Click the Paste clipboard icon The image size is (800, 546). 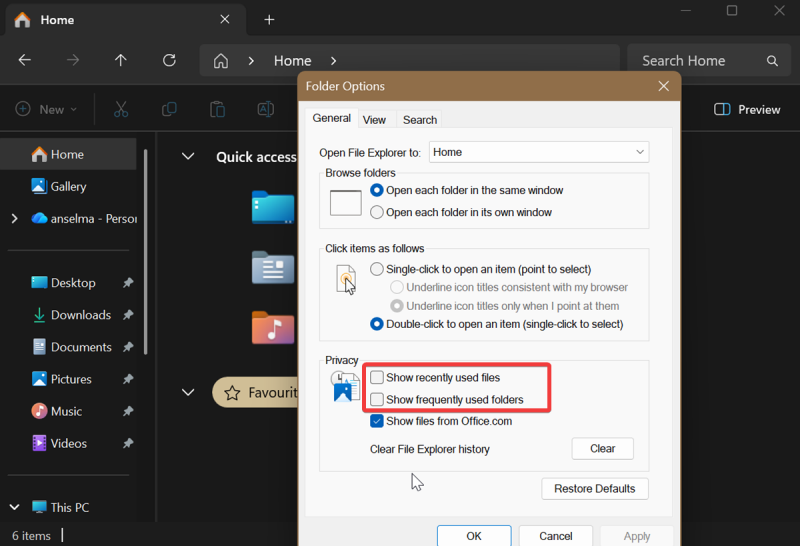coord(217,109)
